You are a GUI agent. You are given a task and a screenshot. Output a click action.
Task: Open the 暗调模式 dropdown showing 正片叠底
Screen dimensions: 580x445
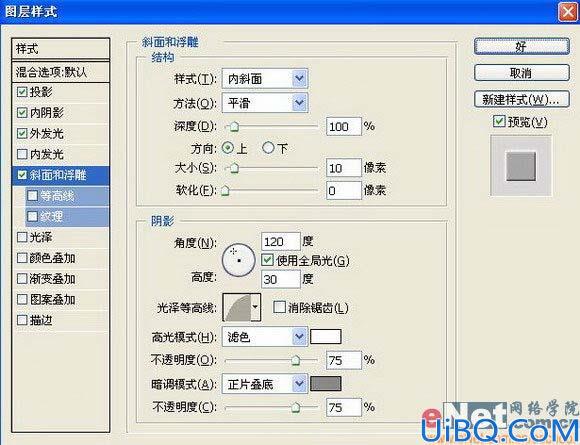(265, 384)
